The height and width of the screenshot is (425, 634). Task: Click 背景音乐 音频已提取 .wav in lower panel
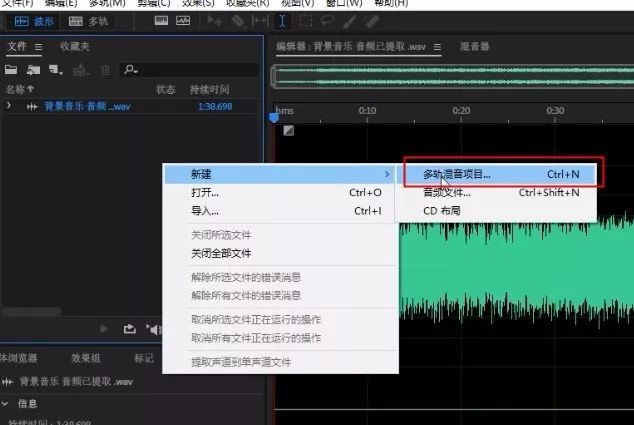click(x=76, y=381)
